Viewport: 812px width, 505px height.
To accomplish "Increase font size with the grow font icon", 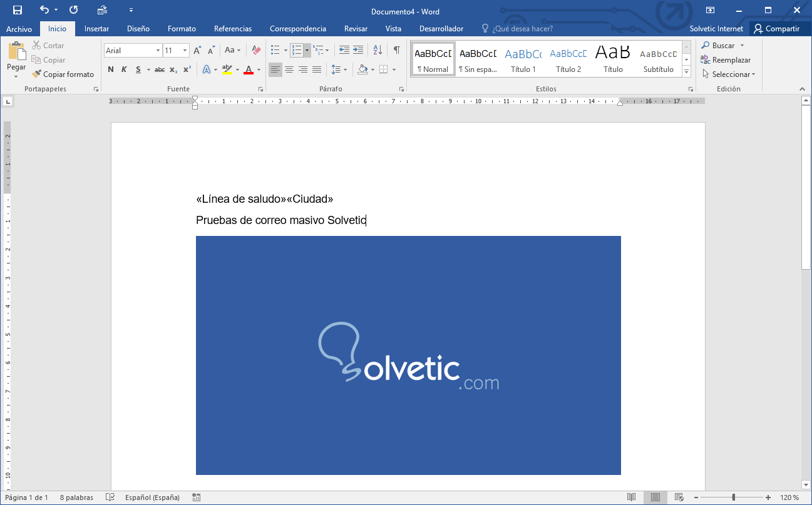I will click(197, 50).
